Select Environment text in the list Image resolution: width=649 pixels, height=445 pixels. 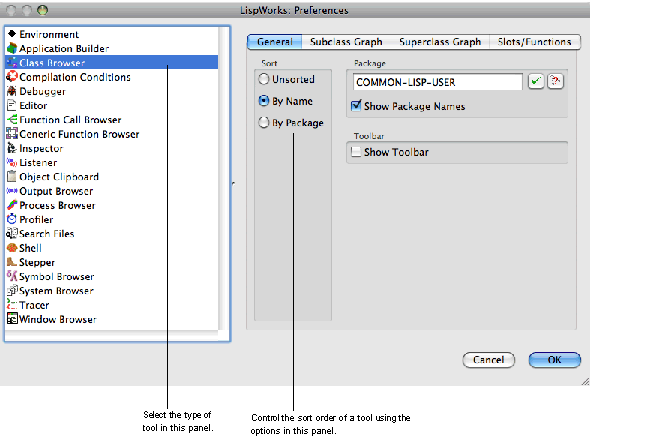(x=49, y=34)
